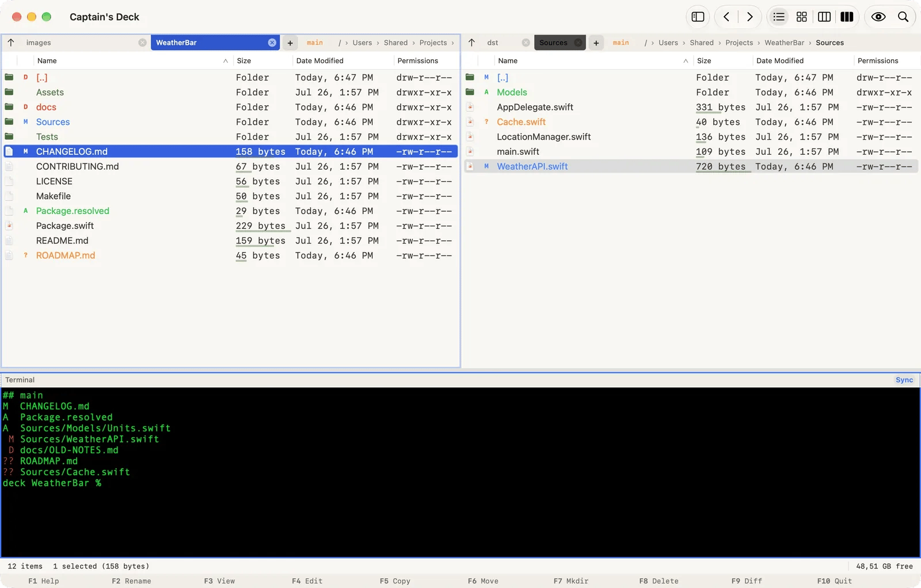This screenshot has height=588, width=921.
Task: Close the WeatherBar tab
Action: coord(272,43)
